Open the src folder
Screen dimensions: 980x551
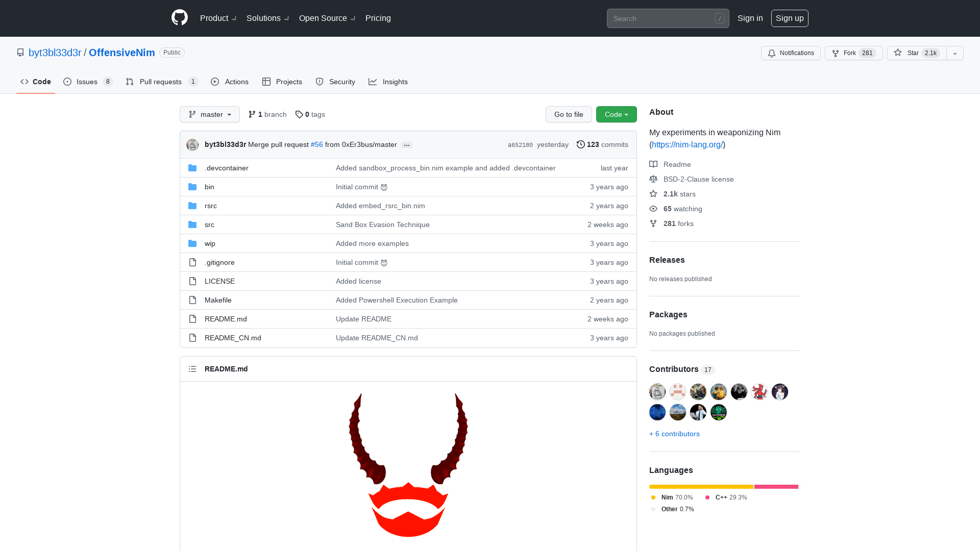pos(209,224)
